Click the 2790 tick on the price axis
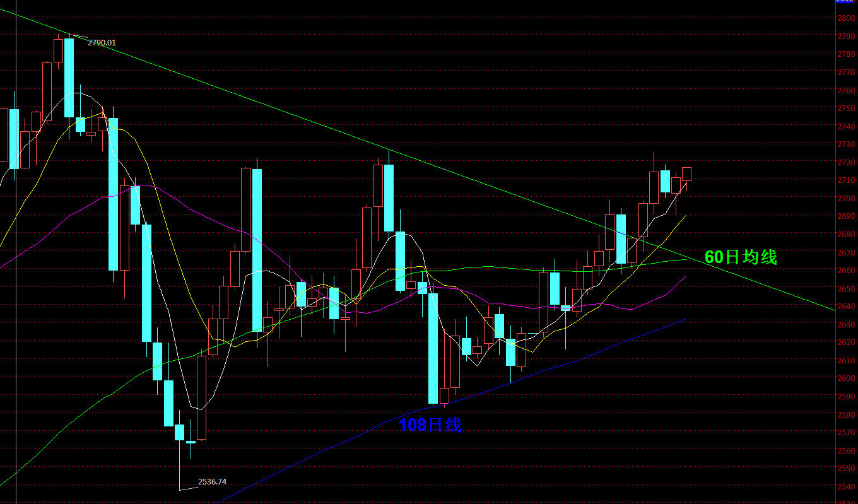This screenshot has height=504, width=858. pos(846,37)
